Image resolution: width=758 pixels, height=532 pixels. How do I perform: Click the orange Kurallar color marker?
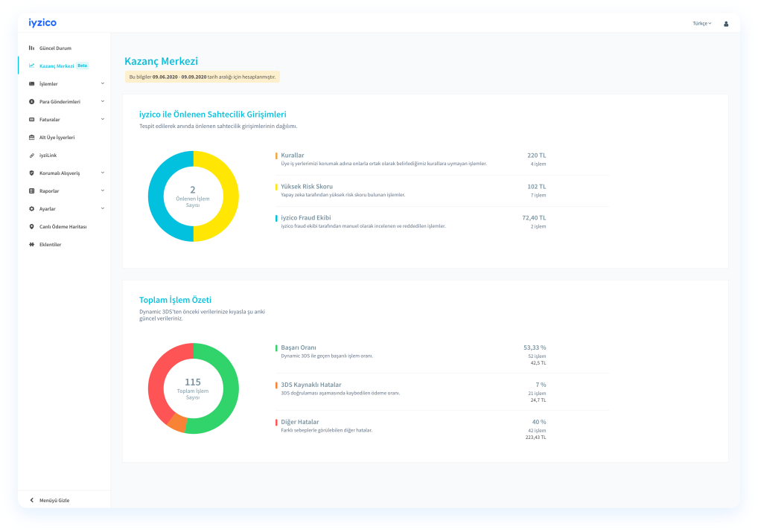tap(276, 156)
